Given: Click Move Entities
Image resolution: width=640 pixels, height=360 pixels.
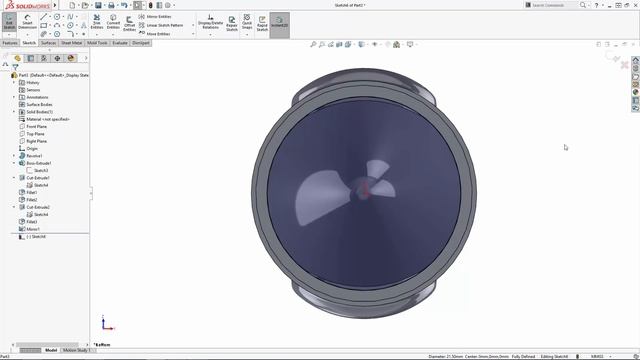Looking at the screenshot, I should [x=155, y=34].
